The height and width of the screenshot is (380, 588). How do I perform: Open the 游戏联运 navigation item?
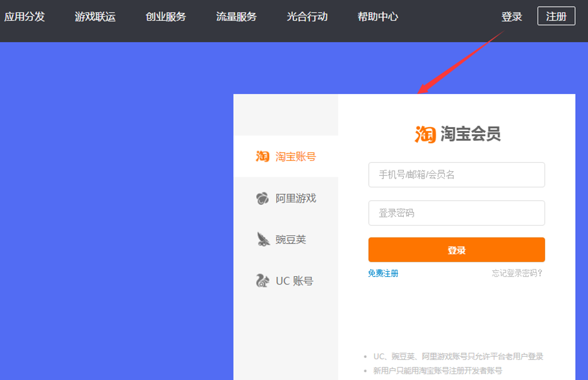[95, 17]
